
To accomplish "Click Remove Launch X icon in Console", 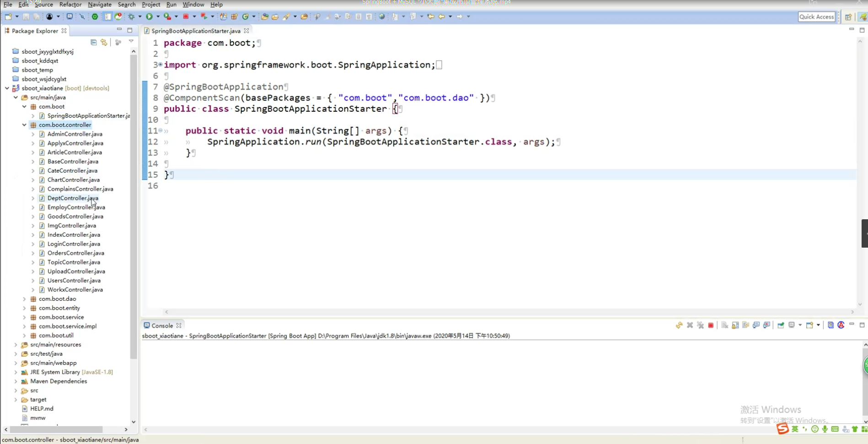I will pos(690,325).
